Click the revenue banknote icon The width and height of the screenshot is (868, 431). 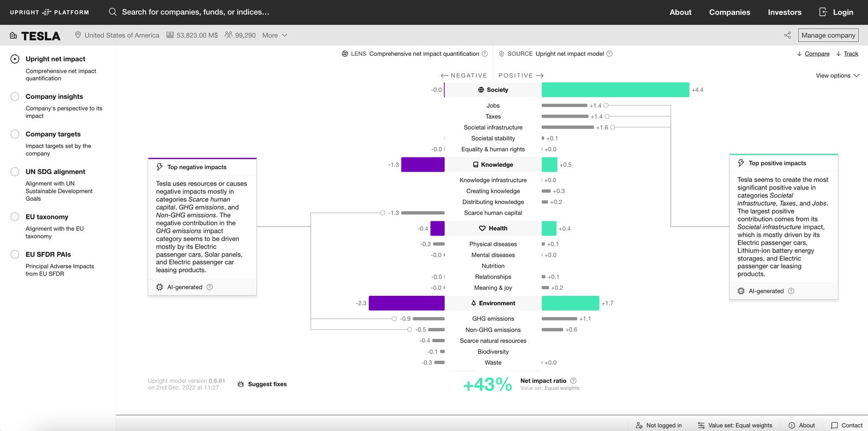[170, 35]
